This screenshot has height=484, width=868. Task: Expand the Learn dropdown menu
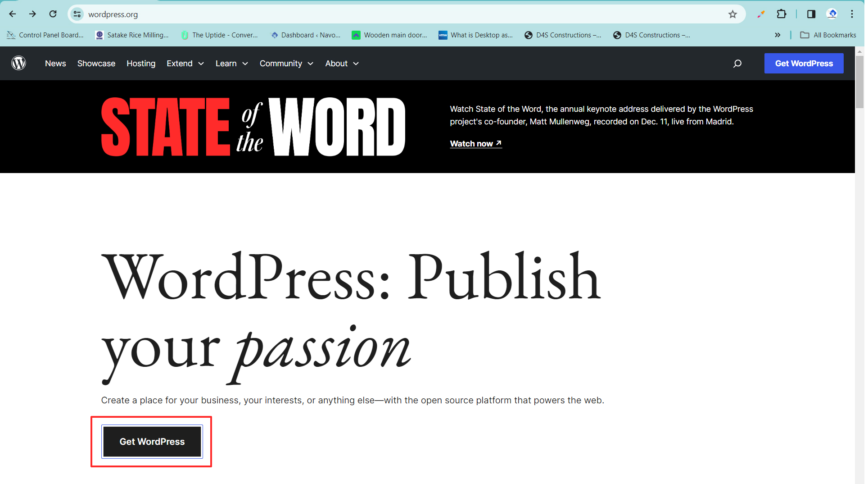pyautogui.click(x=232, y=64)
